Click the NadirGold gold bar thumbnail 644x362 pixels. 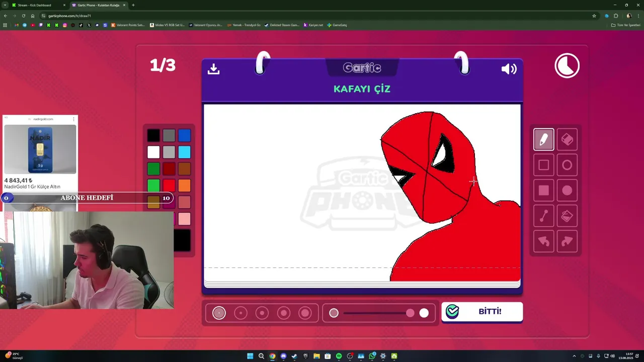click(x=40, y=149)
